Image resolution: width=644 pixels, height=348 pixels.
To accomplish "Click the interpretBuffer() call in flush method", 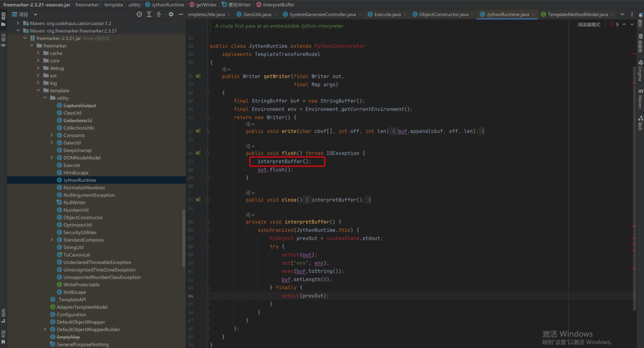I will coord(284,161).
